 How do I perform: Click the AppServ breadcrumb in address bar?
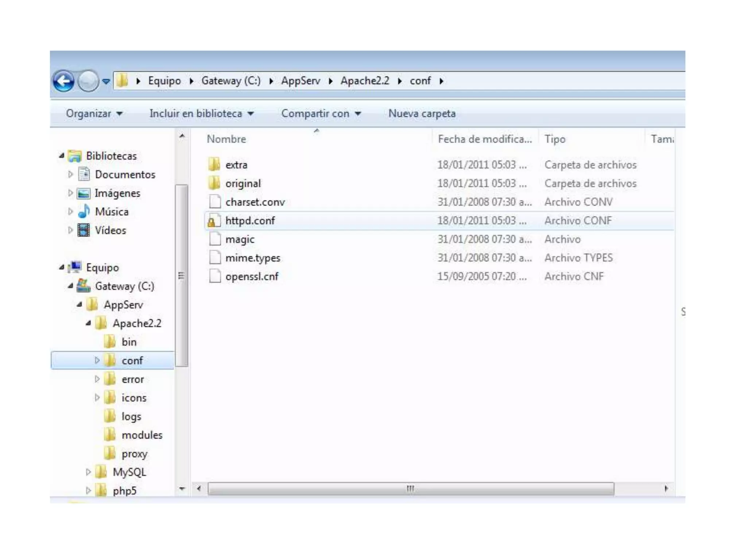(x=300, y=81)
